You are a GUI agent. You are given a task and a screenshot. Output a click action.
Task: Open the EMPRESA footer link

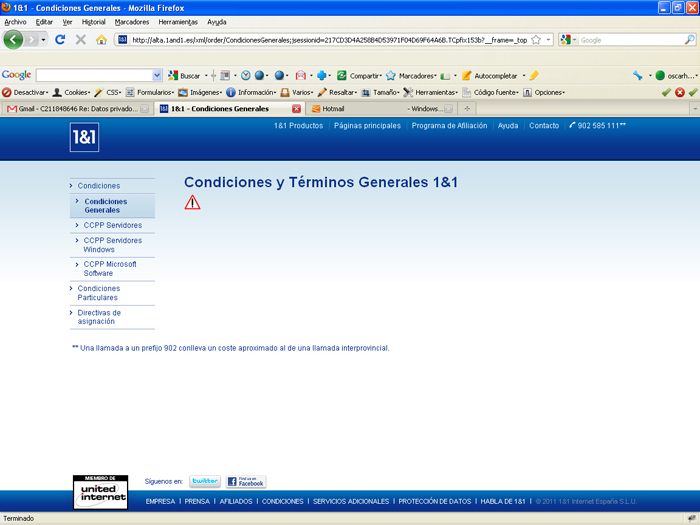(x=160, y=501)
